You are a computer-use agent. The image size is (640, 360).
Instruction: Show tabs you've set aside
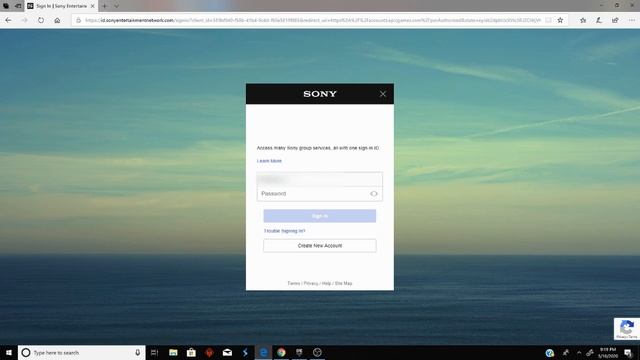click(x=6, y=6)
